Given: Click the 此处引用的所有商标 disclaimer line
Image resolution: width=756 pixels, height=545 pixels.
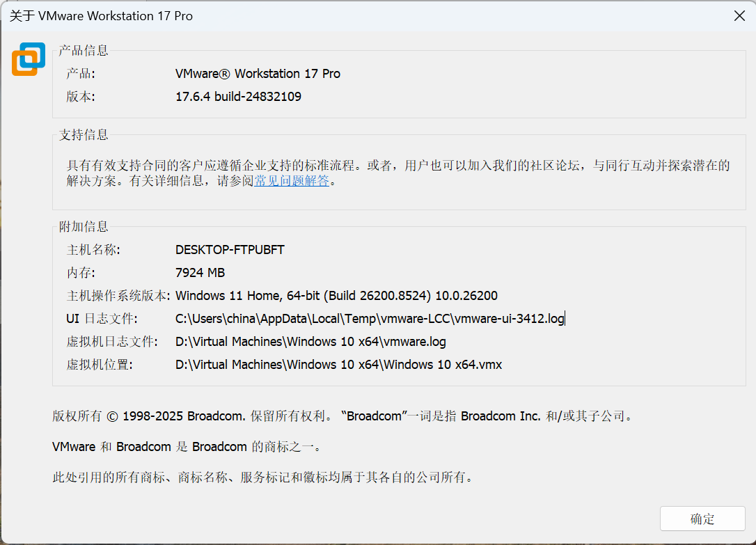Looking at the screenshot, I should tap(264, 477).
